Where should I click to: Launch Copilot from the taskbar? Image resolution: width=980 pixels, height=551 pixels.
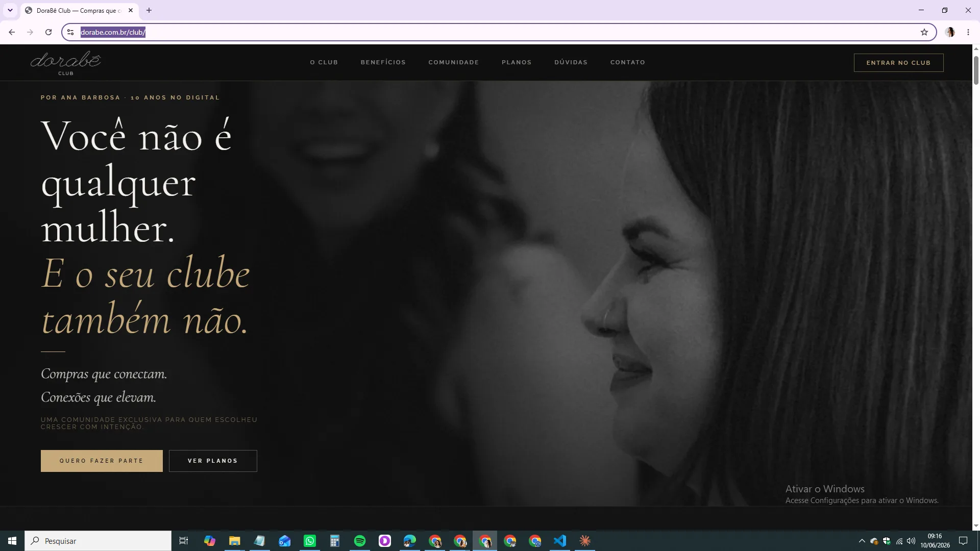coord(209,541)
